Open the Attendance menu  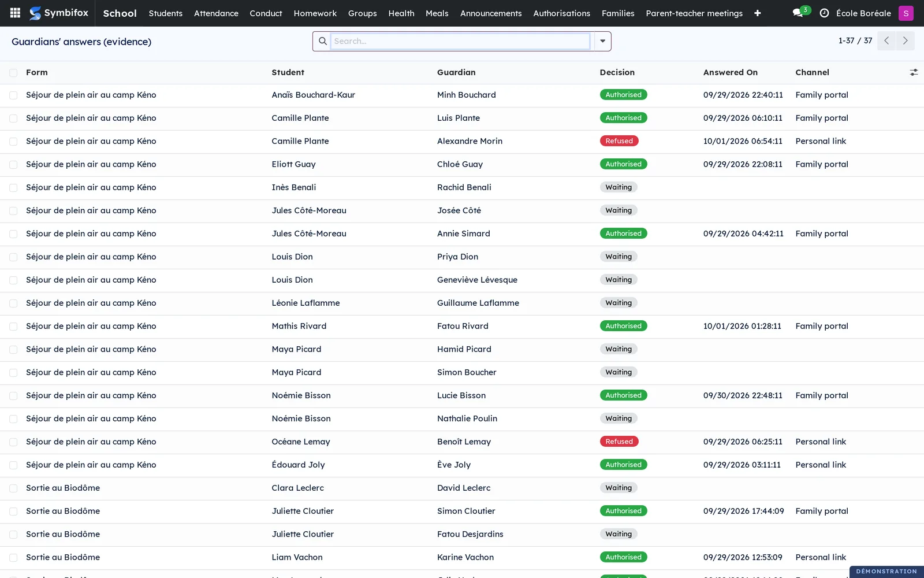click(216, 13)
